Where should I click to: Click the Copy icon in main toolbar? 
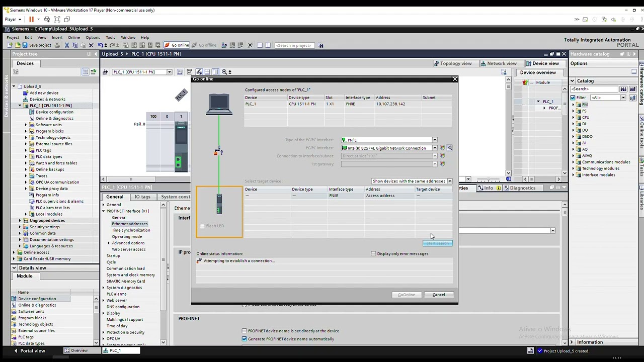[x=75, y=45]
